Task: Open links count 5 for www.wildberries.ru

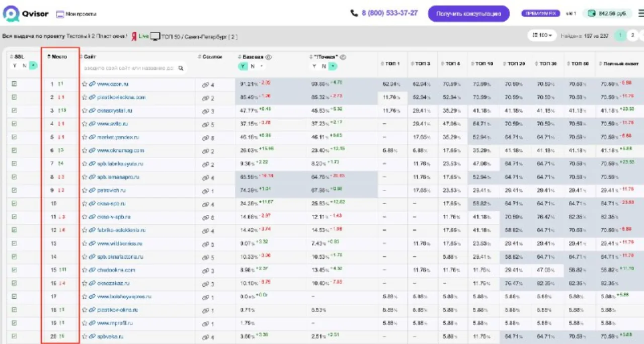Action: coord(208,244)
